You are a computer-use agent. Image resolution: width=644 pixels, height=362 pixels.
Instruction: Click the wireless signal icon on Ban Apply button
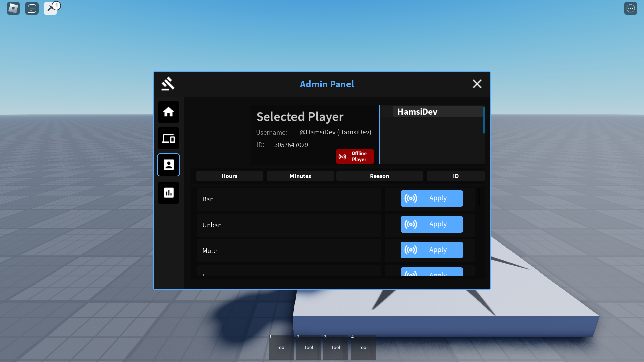click(x=411, y=198)
